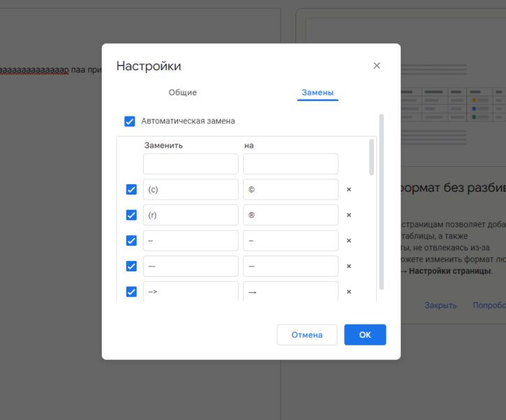Switch to the Общие tab

pyautogui.click(x=183, y=92)
